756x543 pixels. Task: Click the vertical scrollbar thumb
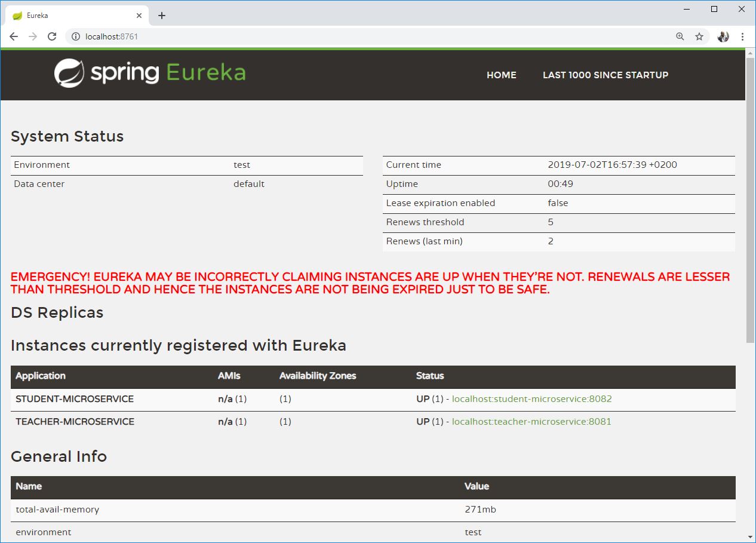click(751, 197)
